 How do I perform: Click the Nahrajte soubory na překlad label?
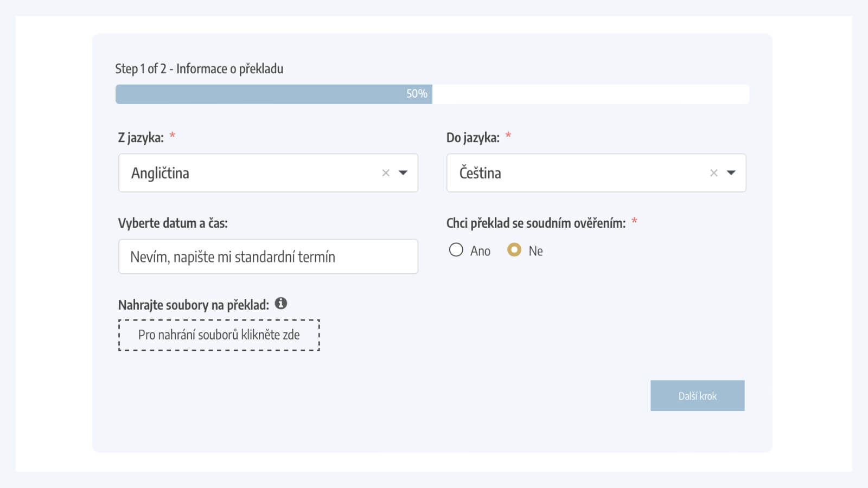pyautogui.click(x=194, y=305)
